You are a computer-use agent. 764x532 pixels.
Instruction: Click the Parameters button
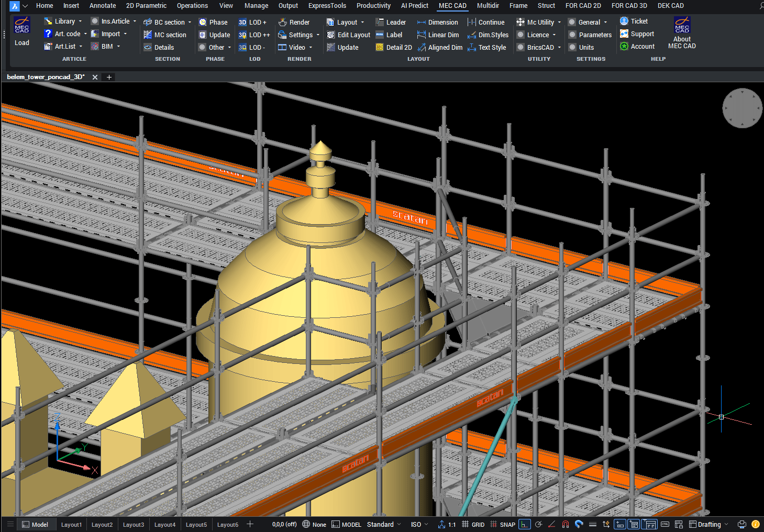[x=590, y=35]
